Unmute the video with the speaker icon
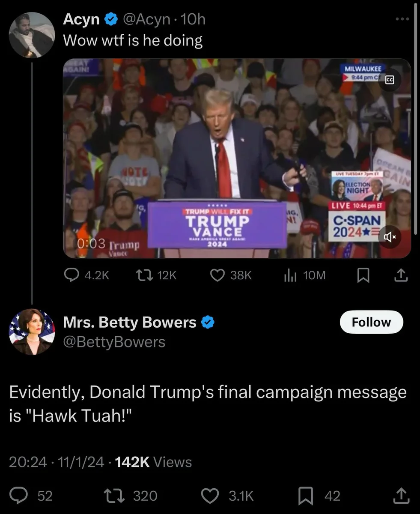The image size is (420, 514). [390, 236]
